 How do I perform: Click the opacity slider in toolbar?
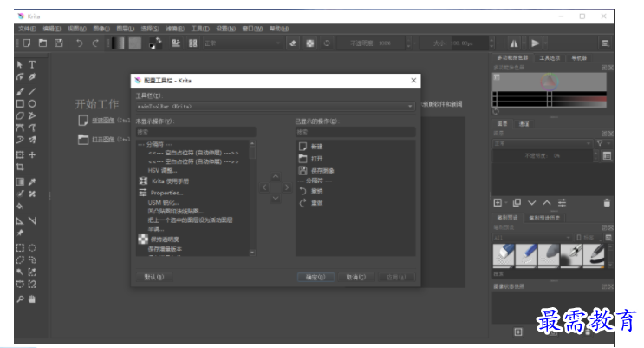click(371, 43)
